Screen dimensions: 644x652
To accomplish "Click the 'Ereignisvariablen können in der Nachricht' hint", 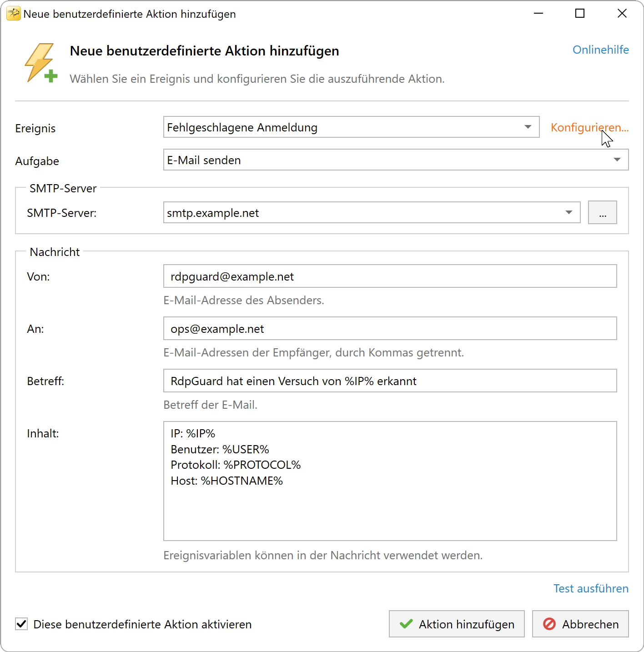I will pos(323,556).
